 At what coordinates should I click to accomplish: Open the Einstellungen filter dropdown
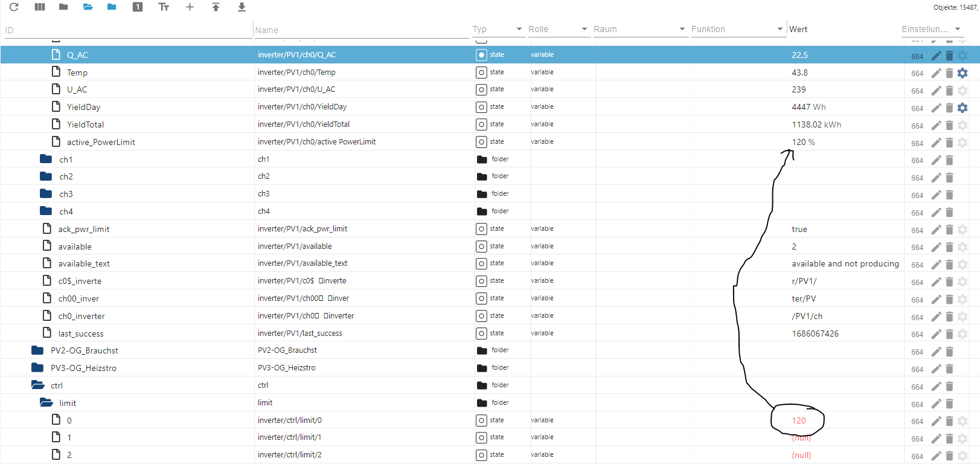click(958, 29)
